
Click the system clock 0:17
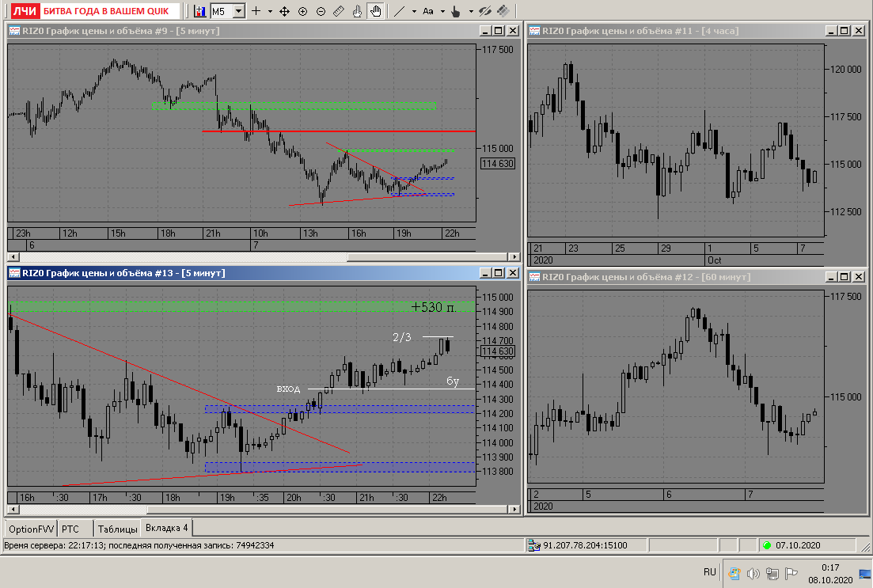point(830,567)
